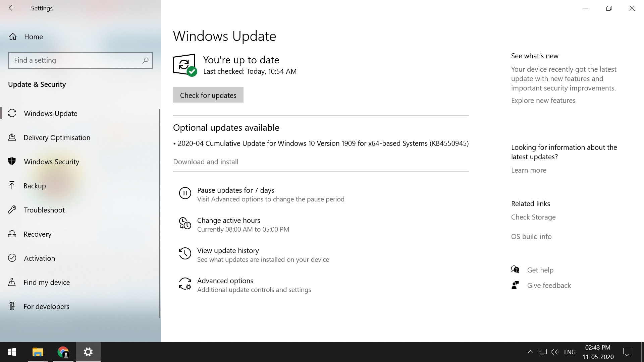Click the Windows Security shield icon in sidebar
Screen dimensions: 644x362
tap(12, 161)
